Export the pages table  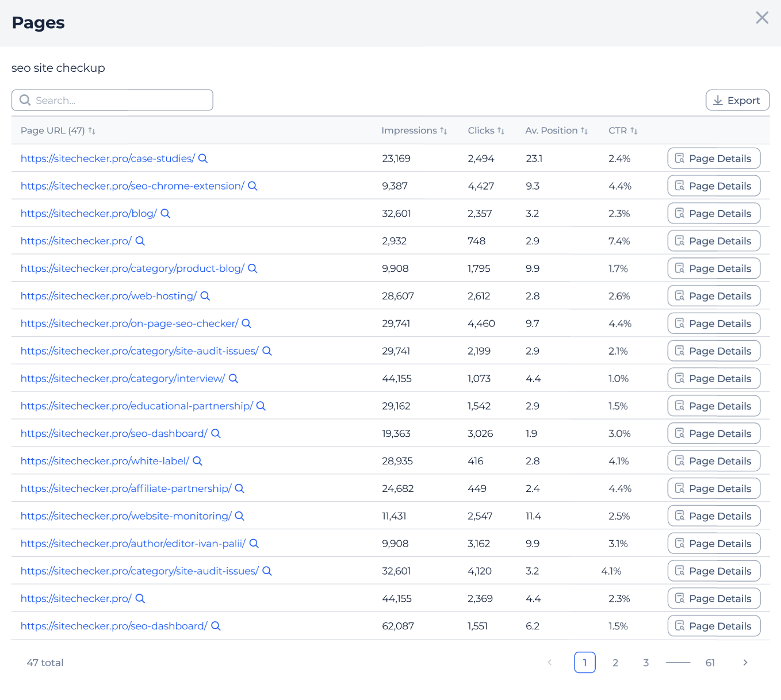tap(737, 100)
